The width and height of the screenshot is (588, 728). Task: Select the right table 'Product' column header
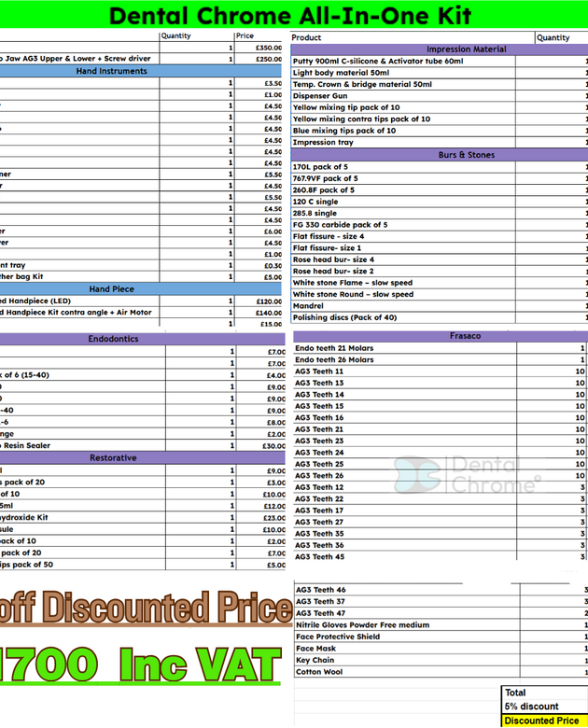(306, 37)
